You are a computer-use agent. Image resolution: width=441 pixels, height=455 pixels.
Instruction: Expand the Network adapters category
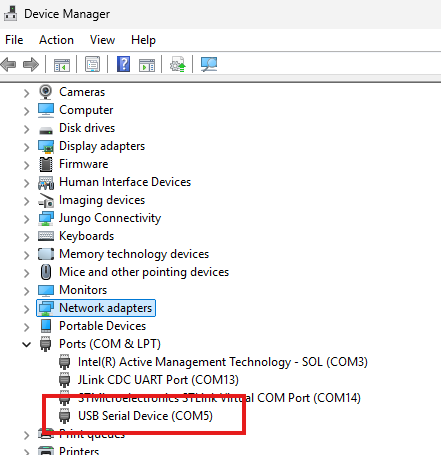click(27, 309)
